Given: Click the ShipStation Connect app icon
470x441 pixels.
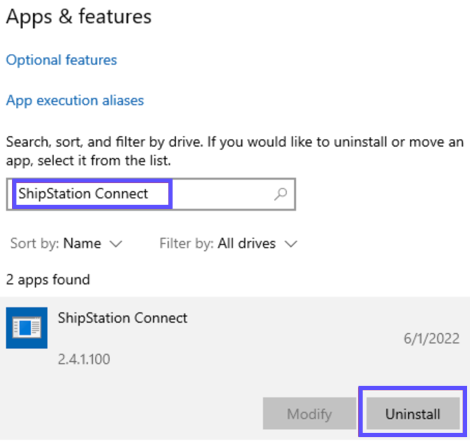Looking at the screenshot, I should tap(27, 328).
